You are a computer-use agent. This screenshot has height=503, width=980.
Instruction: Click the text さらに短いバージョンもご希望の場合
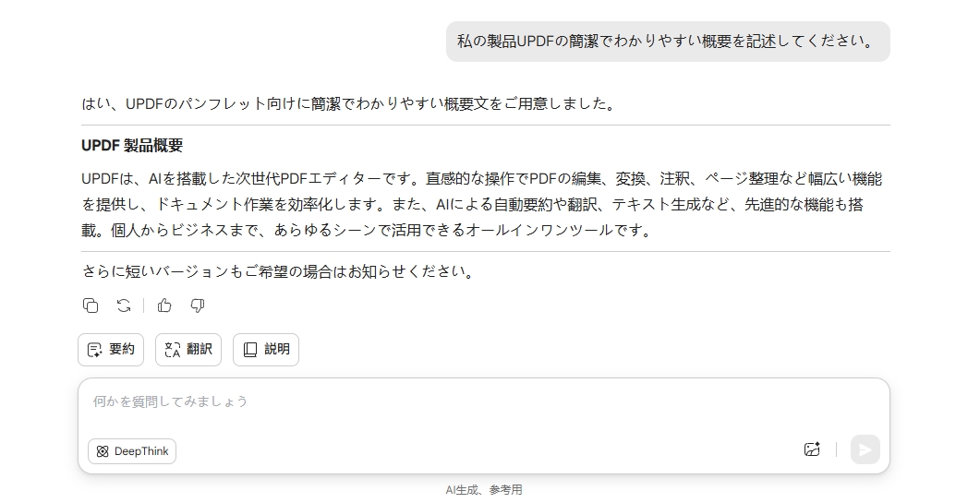(279, 272)
